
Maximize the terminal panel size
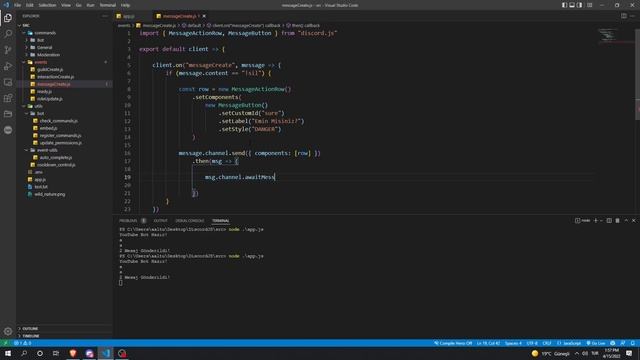click(x=626, y=220)
